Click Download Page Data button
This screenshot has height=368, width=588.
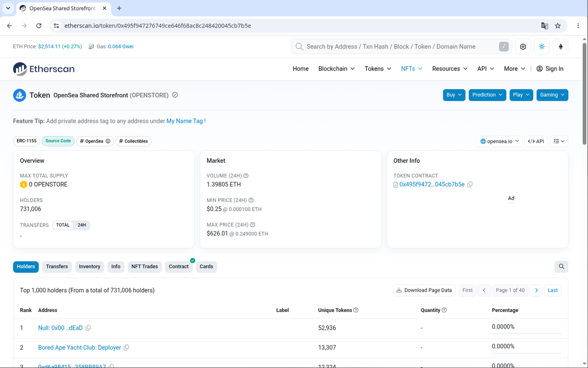pos(424,290)
